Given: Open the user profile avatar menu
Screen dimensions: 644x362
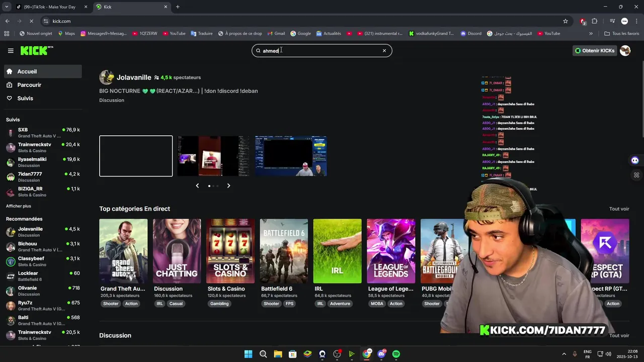Looking at the screenshot, I should point(625,51).
